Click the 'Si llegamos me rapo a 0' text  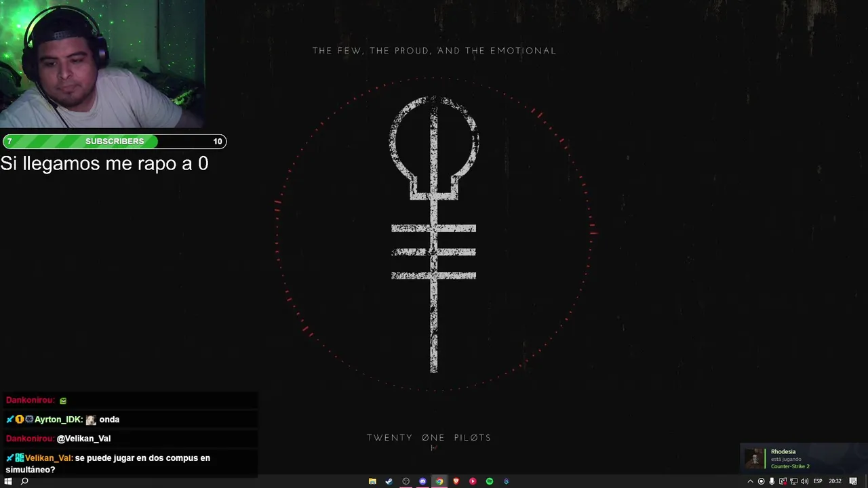(x=104, y=163)
